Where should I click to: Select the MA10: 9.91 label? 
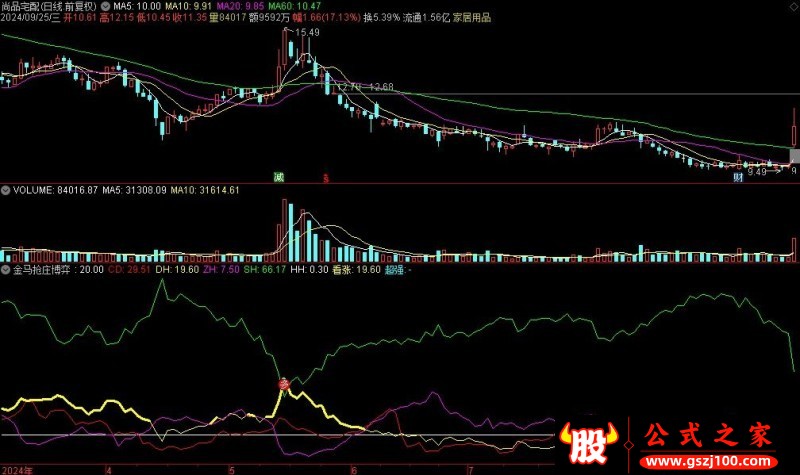(x=188, y=6)
